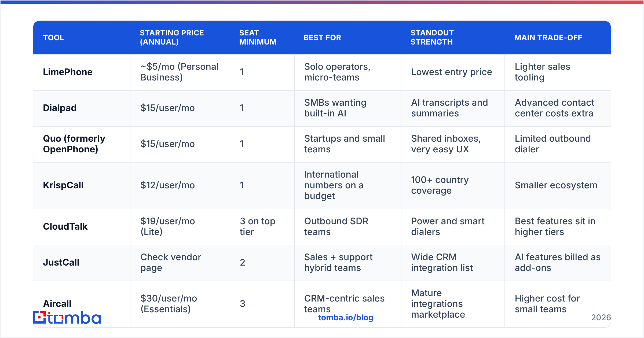Viewport: 644px width, 338px height.
Task: Click the STANDOUT STRENGTH header
Action: pos(432,37)
